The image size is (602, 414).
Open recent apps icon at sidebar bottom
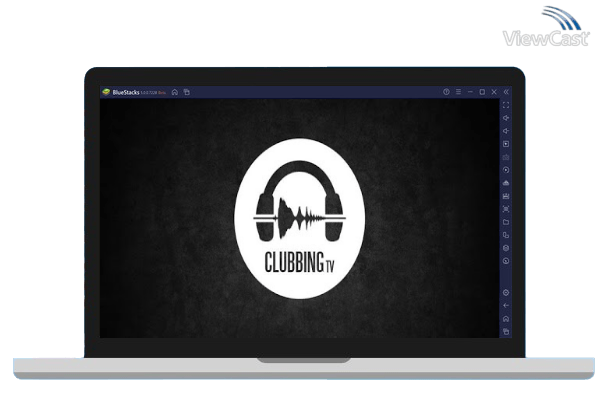point(506,331)
